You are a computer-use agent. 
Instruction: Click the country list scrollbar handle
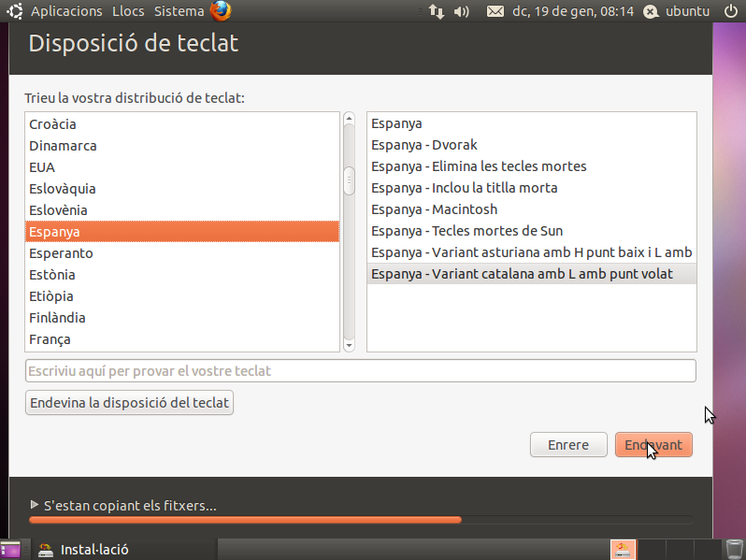coord(350,180)
